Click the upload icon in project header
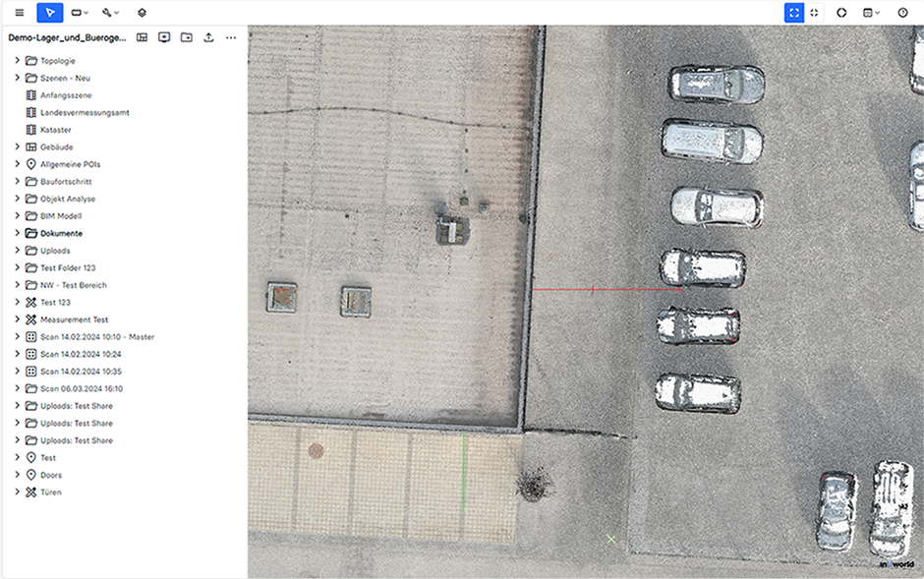 pos(208,37)
